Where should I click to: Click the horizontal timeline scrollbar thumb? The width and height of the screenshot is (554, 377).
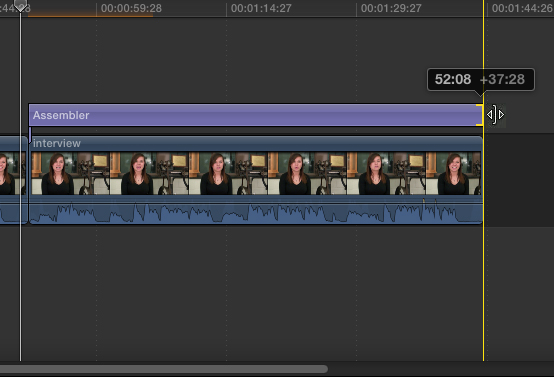coord(164,369)
